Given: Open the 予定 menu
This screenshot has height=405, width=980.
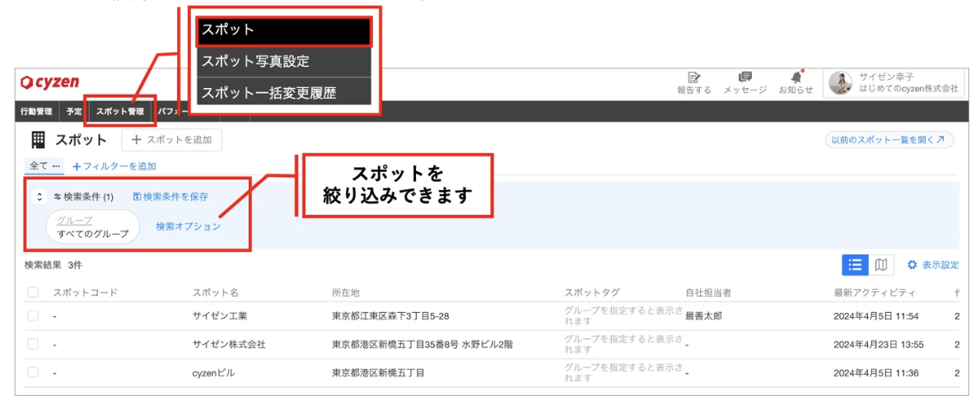Looking at the screenshot, I should 74,112.
